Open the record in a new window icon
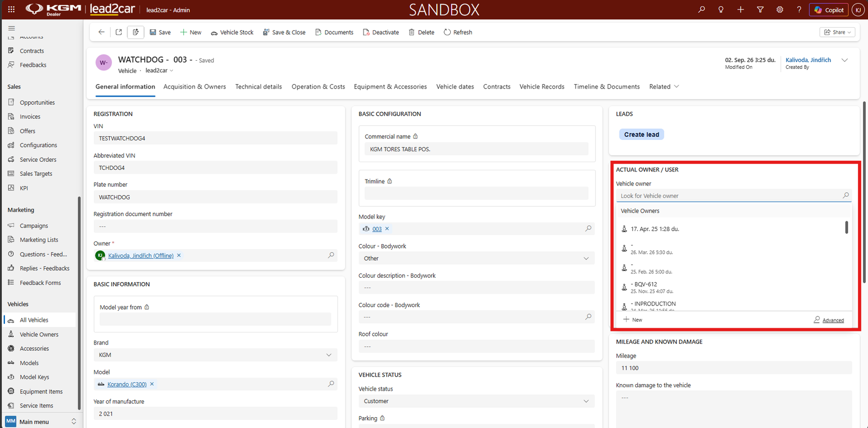Screen dimensions: 868x428 pos(119,32)
